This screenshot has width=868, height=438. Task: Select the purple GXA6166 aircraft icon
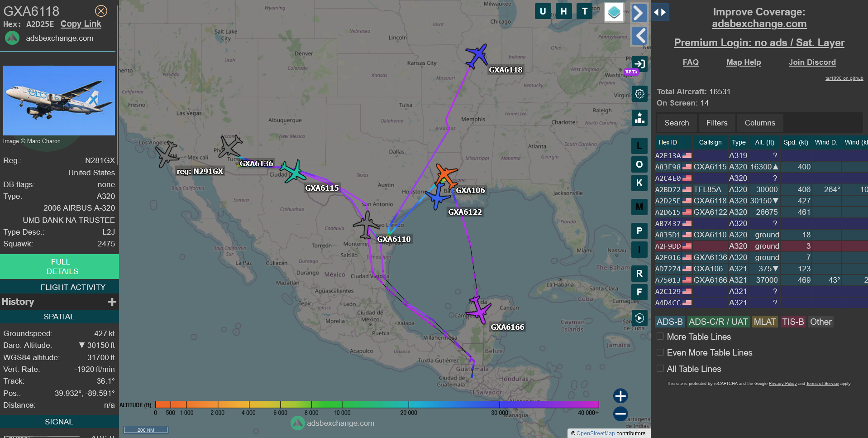click(x=478, y=310)
